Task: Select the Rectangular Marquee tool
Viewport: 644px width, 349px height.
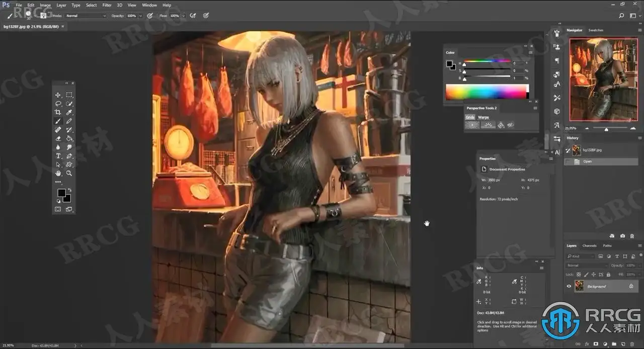Action: point(69,95)
